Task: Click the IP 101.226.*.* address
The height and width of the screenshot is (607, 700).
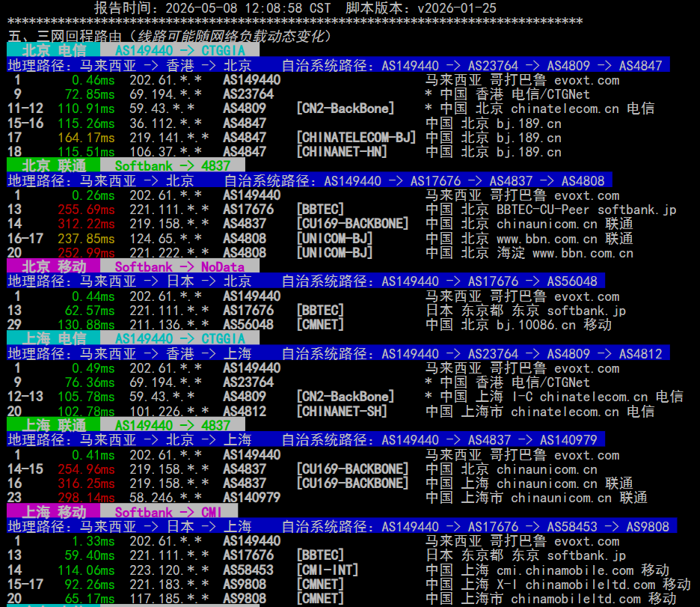Action: coord(169,412)
